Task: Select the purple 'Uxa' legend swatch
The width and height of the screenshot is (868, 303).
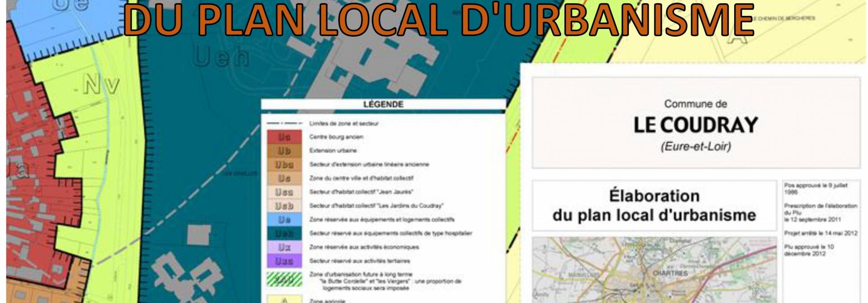Action: point(284,261)
